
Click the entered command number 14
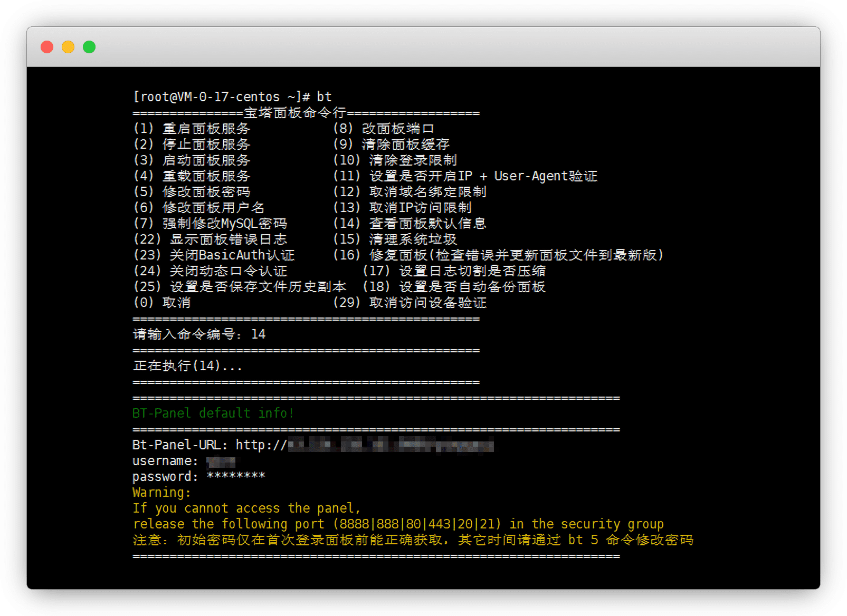(258, 334)
